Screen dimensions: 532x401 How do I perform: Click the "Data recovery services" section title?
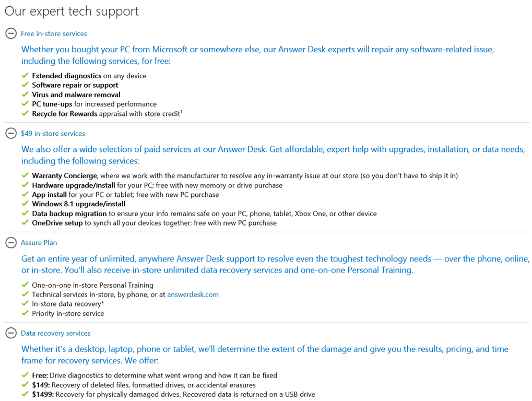55,333
